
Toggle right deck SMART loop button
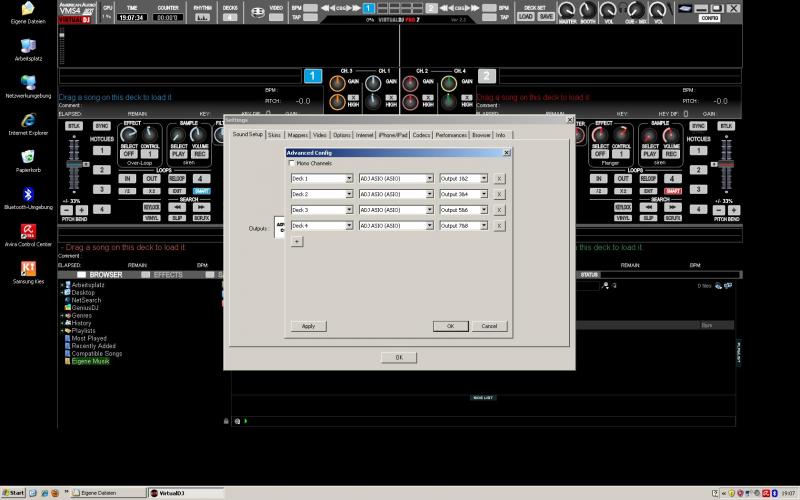pyautogui.click(x=672, y=191)
